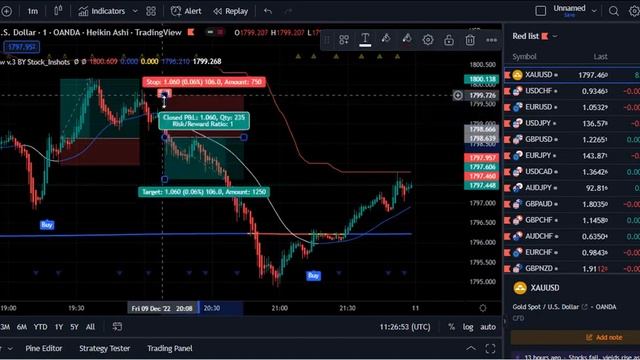Change text color of position drawing
The image size is (640, 360).
(365, 40)
